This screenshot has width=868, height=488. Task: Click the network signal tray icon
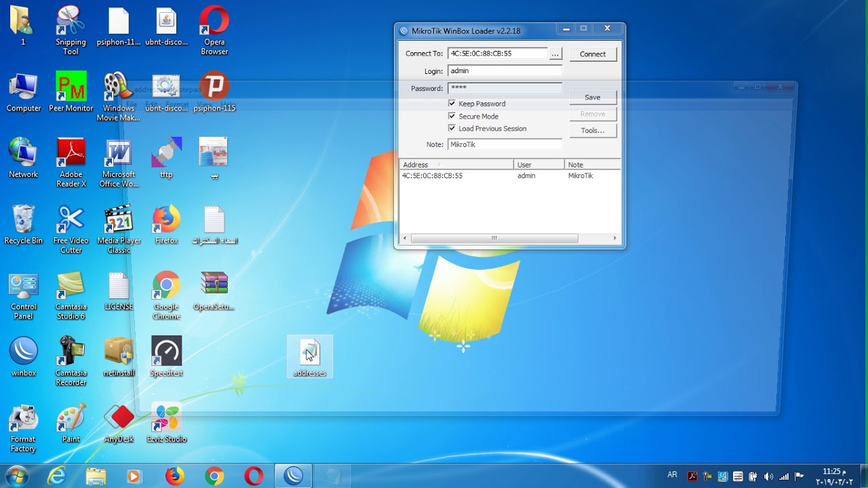[x=784, y=476]
